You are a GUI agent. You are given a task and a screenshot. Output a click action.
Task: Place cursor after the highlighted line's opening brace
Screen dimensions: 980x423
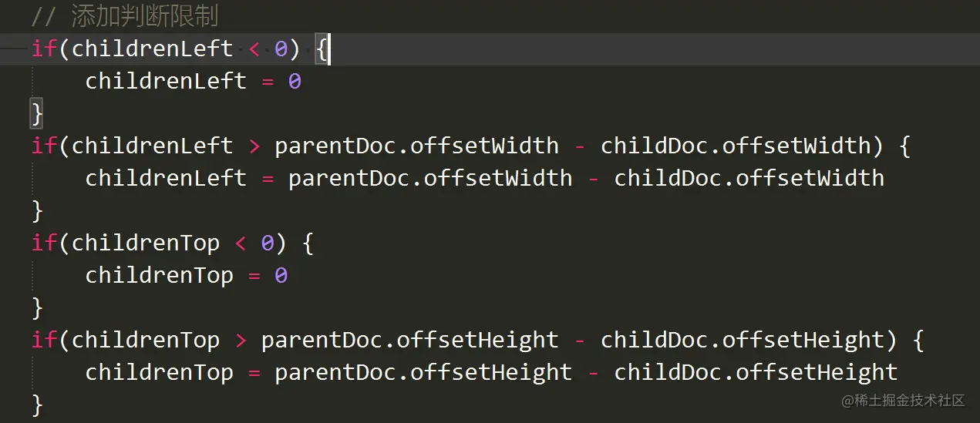pos(330,49)
